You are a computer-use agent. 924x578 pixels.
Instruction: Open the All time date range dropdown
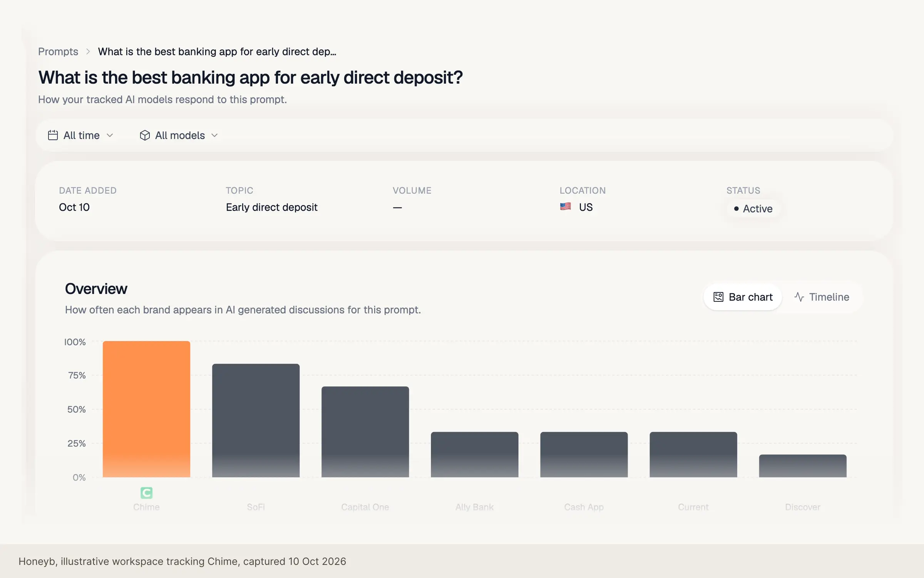point(80,135)
